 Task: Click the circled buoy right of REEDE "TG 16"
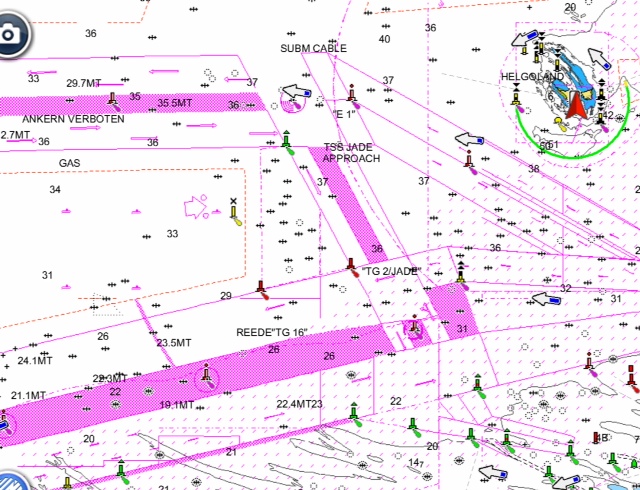[414, 326]
